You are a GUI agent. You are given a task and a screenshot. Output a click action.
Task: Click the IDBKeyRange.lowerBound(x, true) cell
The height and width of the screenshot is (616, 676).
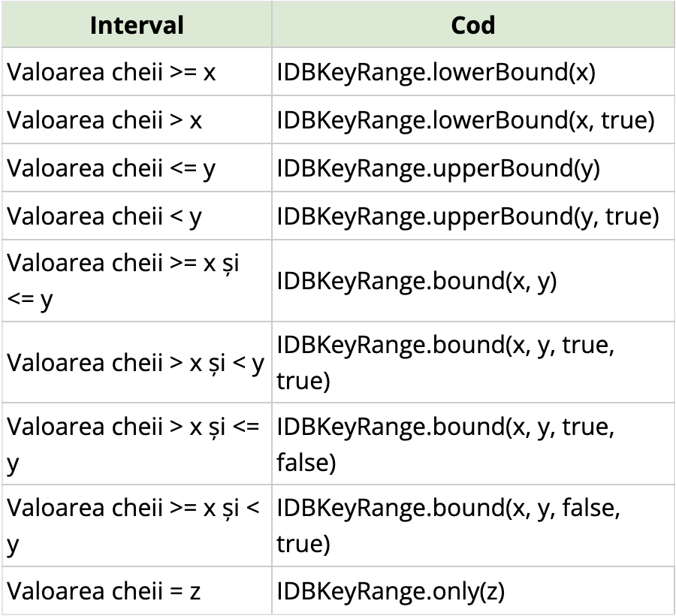click(x=473, y=120)
